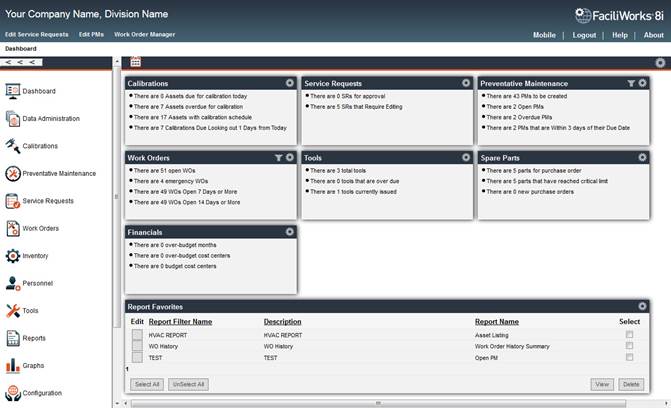Click Edit Service Requests in the top menu
The width and height of the screenshot is (671, 408).
[x=37, y=34]
